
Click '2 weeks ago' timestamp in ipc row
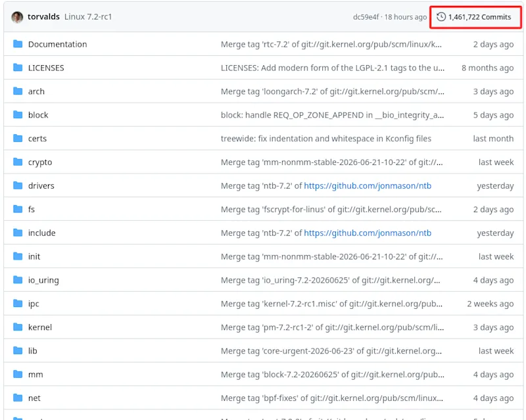click(x=490, y=304)
